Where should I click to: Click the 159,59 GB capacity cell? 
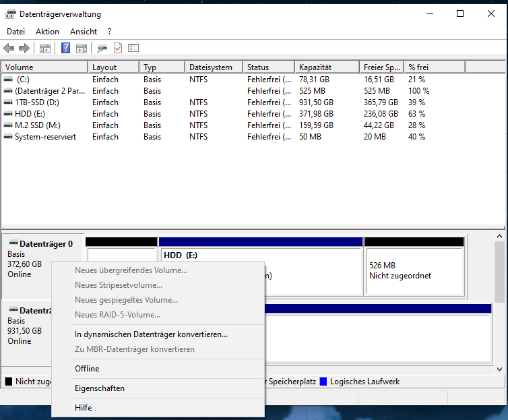[x=316, y=125]
